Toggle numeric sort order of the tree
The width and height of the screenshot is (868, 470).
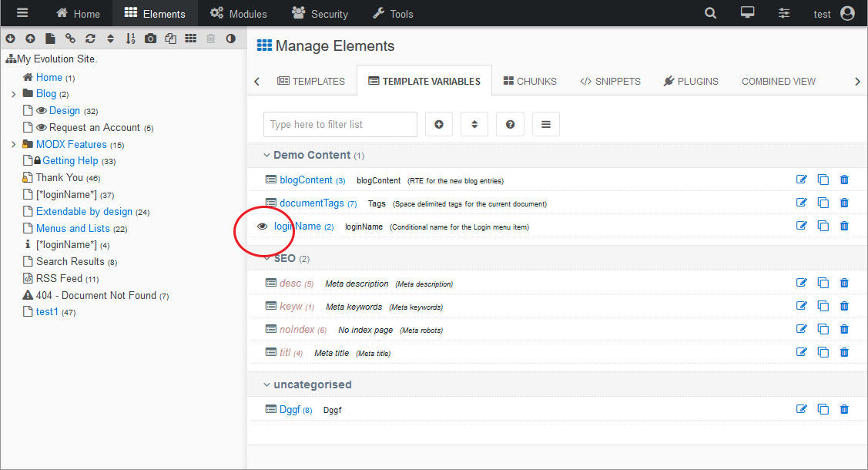tap(130, 38)
